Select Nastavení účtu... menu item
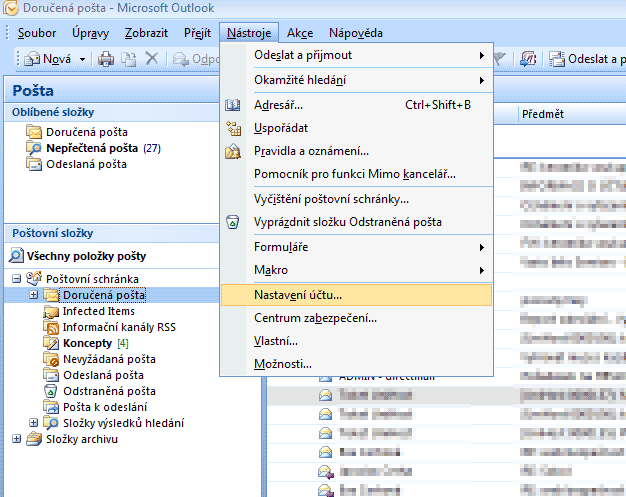Screen dimensions: 626x497 coord(357,295)
